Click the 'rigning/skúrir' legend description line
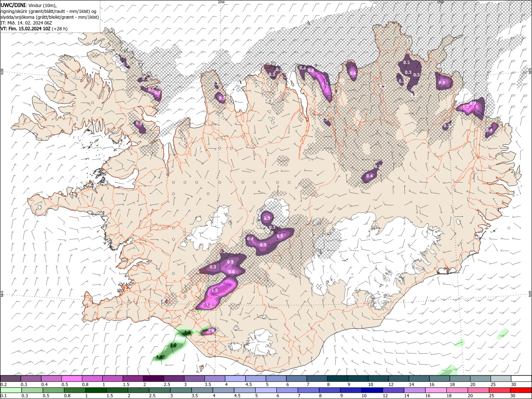 point(49,11)
